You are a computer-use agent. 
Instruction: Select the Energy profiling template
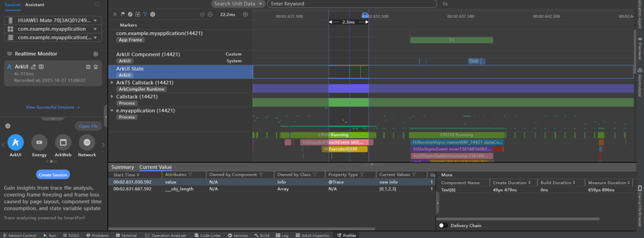pyautogui.click(x=39, y=142)
